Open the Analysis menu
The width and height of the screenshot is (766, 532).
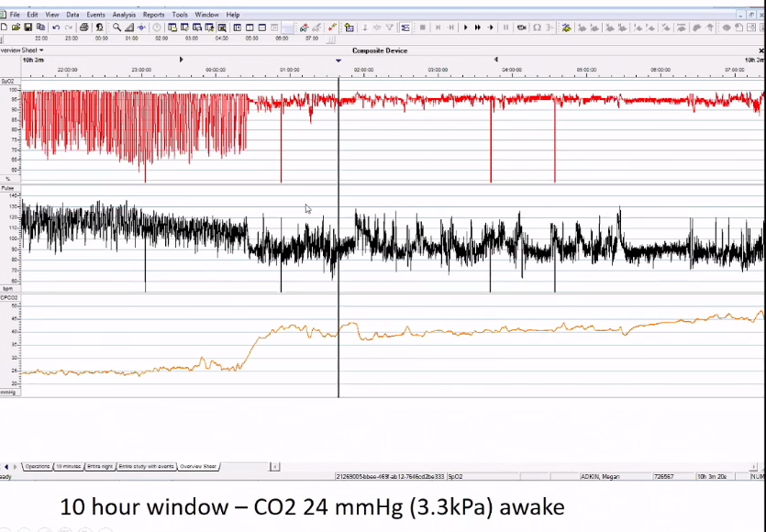click(124, 14)
